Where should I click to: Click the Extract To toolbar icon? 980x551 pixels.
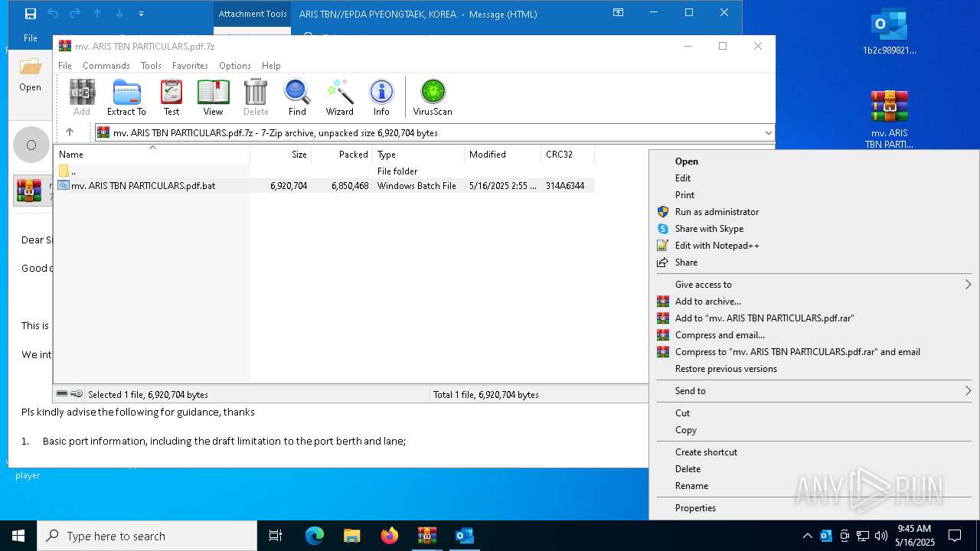(126, 97)
